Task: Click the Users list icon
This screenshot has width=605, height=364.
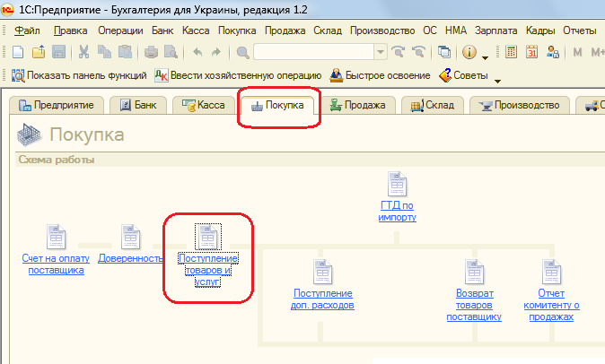Action: (553, 52)
